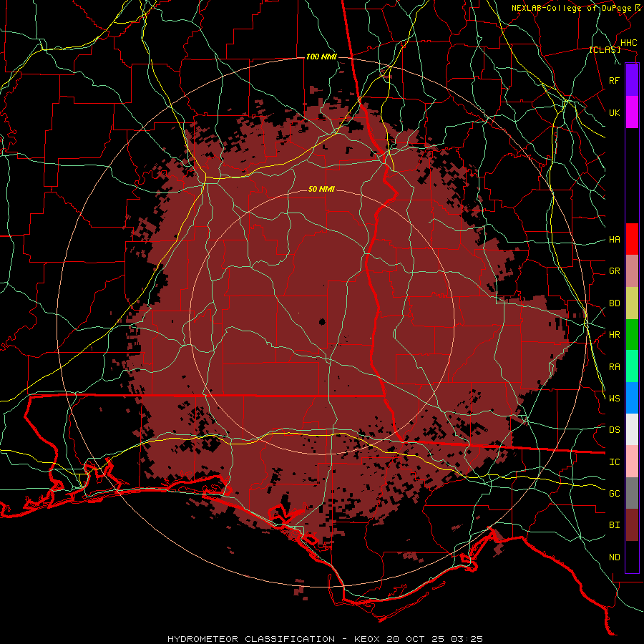Click the ND black legend swatch
The image size is (644, 644).
632,557
